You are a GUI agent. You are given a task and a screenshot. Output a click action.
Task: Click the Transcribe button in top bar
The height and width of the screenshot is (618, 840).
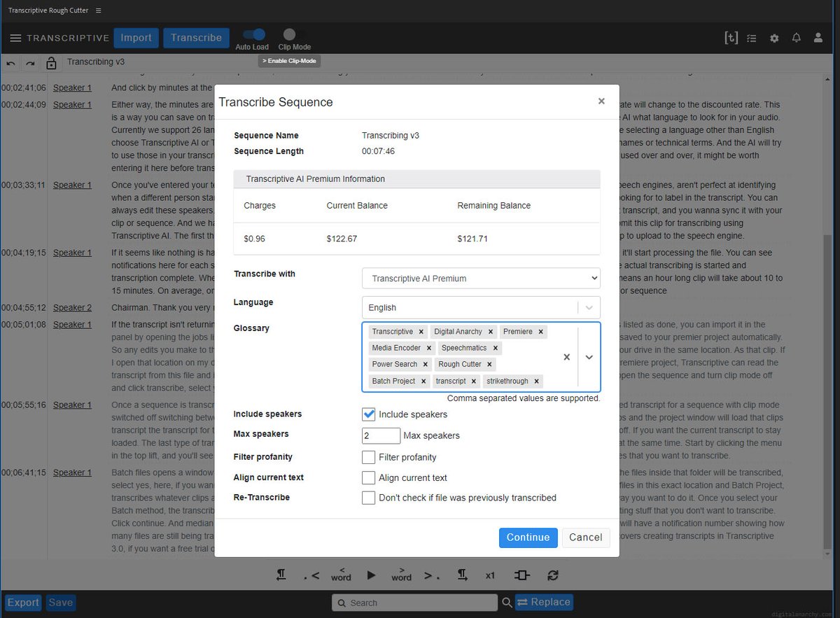click(x=196, y=38)
